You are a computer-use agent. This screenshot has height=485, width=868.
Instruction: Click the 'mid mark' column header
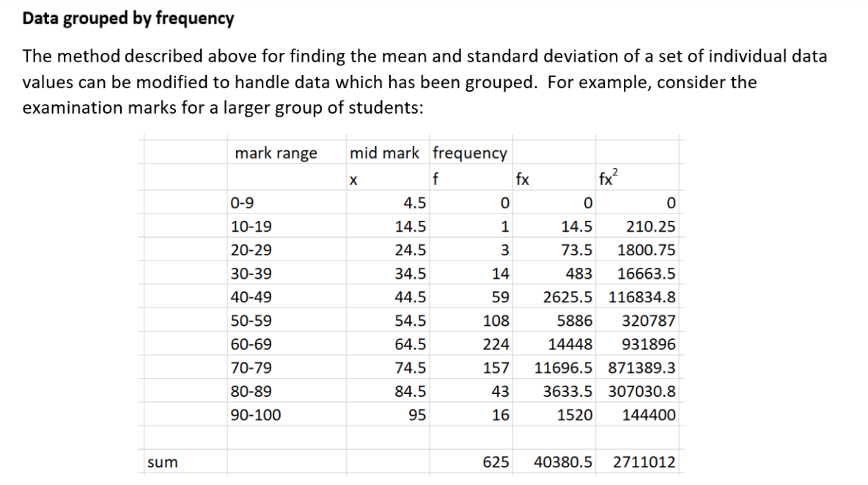click(384, 153)
